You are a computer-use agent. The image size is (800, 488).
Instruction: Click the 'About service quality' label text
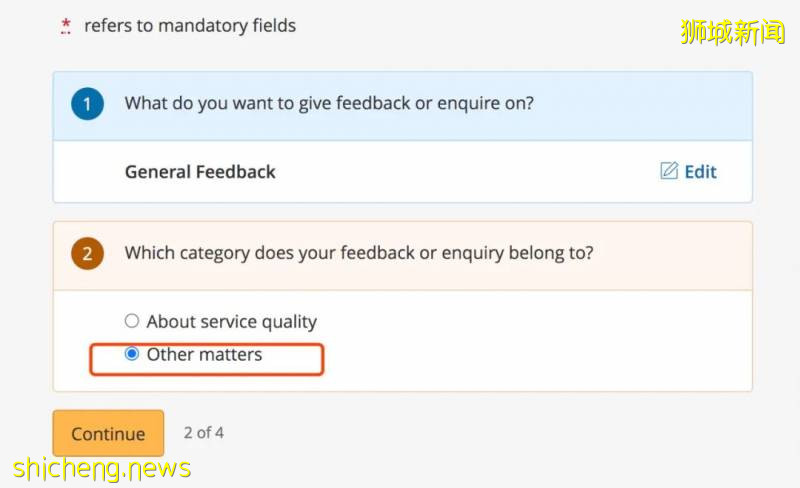[231, 321]
